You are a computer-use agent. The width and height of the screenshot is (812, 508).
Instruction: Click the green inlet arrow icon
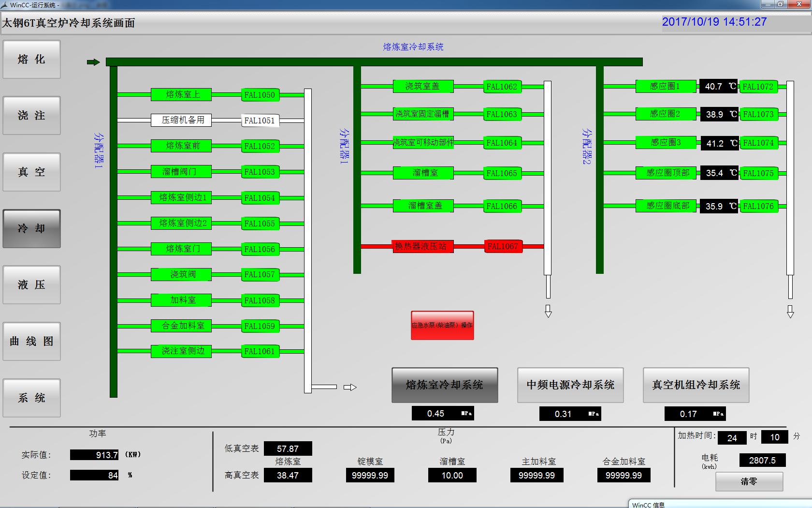pyautogui.click(x=93, y=62)
